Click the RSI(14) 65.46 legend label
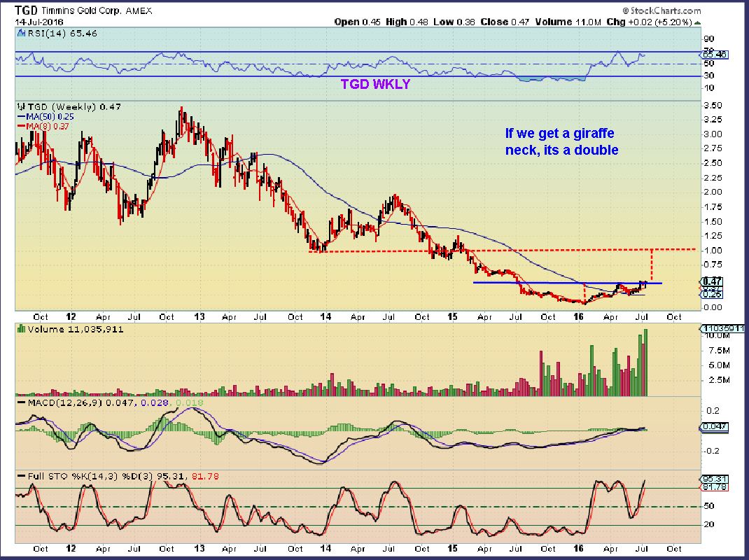The width and height of the screenshot is (749, 560). click(x=62, y=34)
